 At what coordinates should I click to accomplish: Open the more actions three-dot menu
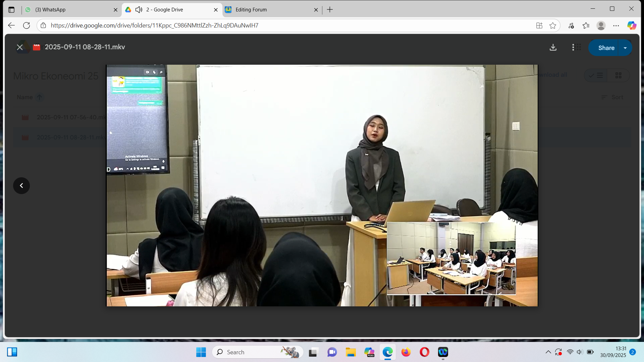pos(573,48)
